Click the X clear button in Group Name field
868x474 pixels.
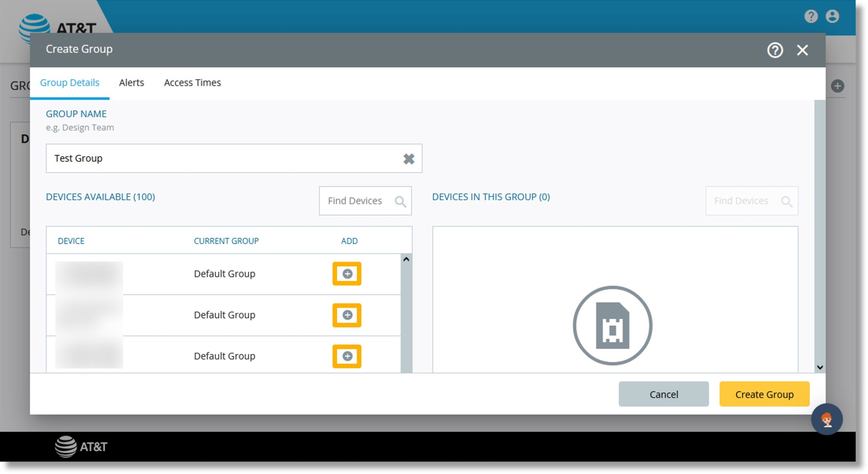[x=409, y=159]
